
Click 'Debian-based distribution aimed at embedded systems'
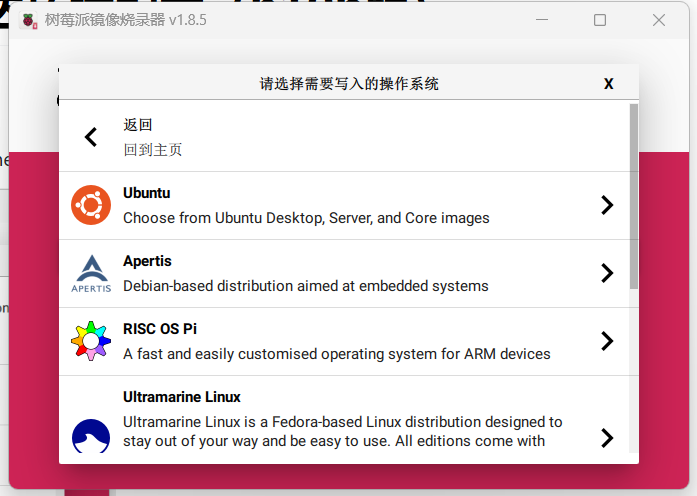click(306, 286)
